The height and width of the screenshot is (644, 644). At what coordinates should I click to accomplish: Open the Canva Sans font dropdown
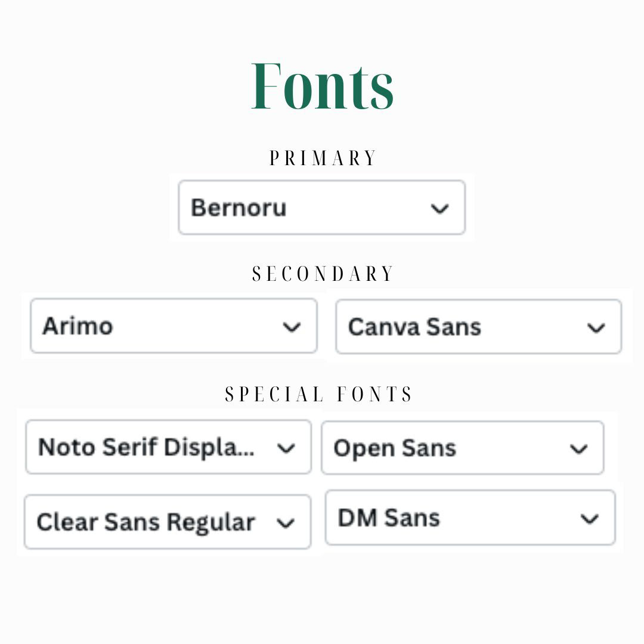478,327
